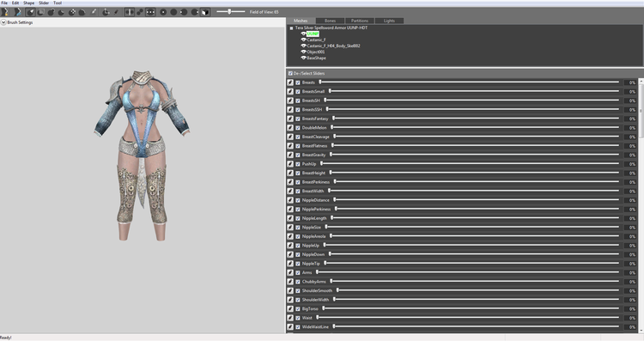The height and width of the screenshot is (341, 644).
Task: Click edit pencil for BreastsSmall slider
Action: (290, 91)
